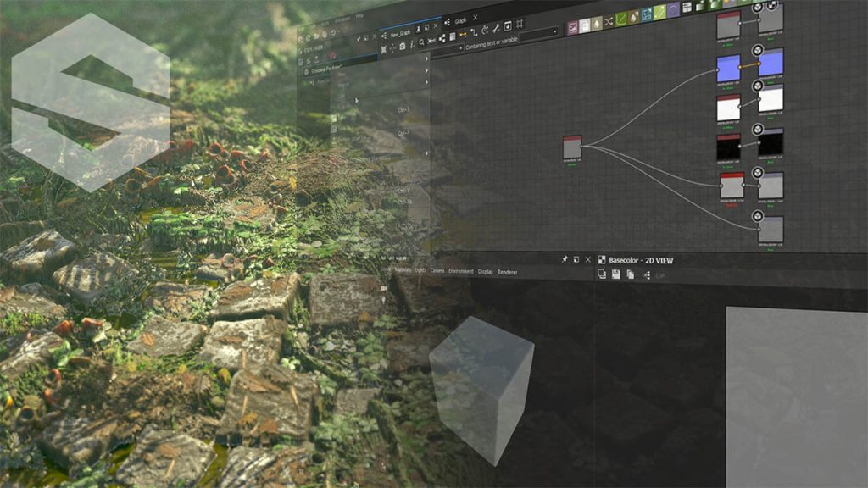The width and height of the screenshot is (868, 488).
Task: Switch to the Graph tab
Action: pos(460,20)
